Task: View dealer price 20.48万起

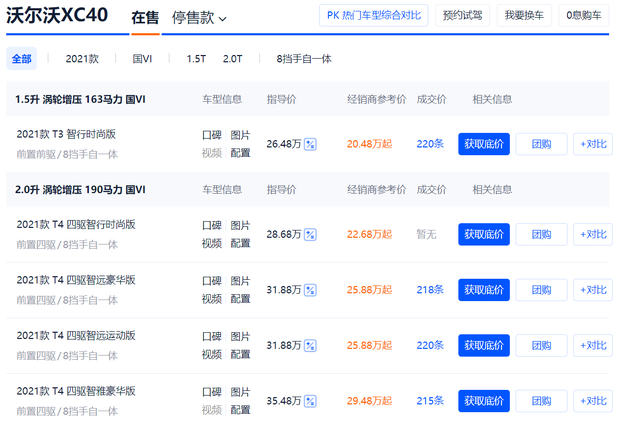Action: click(x=369, y=144)
